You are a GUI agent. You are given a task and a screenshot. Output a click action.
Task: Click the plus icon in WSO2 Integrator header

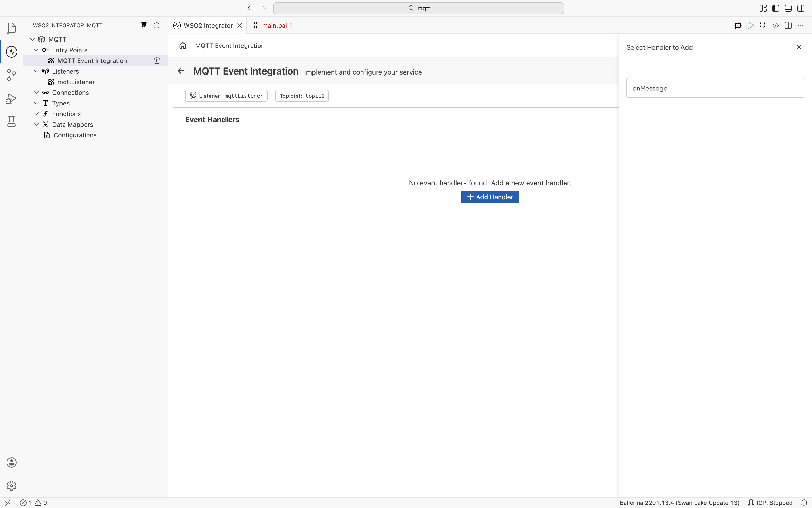coord(131,26)
